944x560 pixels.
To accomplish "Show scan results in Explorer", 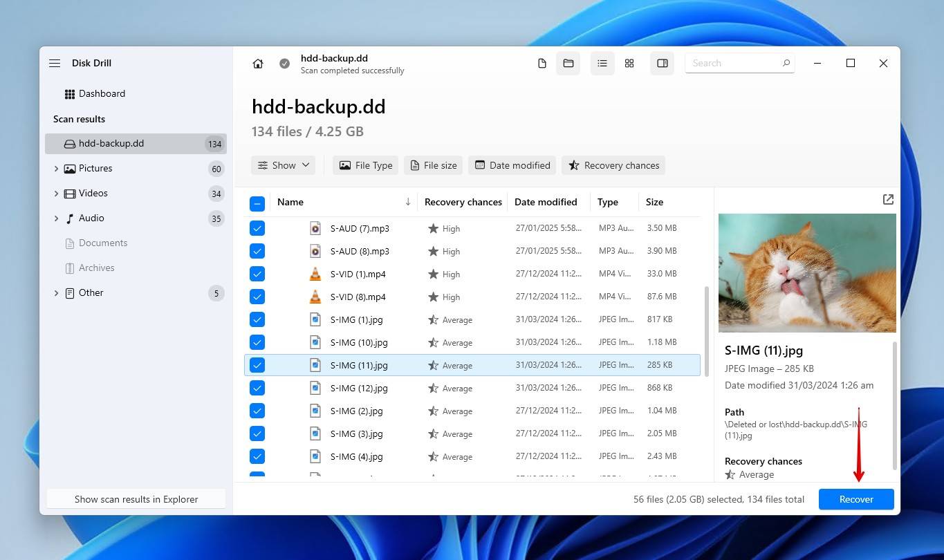I will point(136,498).
